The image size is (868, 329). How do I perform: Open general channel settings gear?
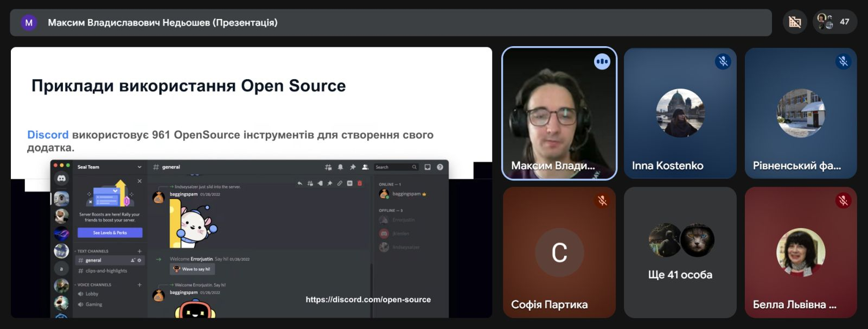point(139,261)
